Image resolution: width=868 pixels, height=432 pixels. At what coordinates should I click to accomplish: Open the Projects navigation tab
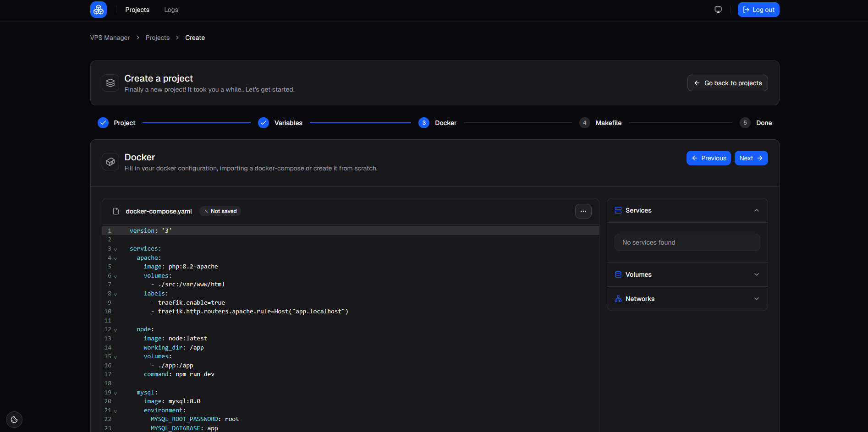(x=137, y=10)
